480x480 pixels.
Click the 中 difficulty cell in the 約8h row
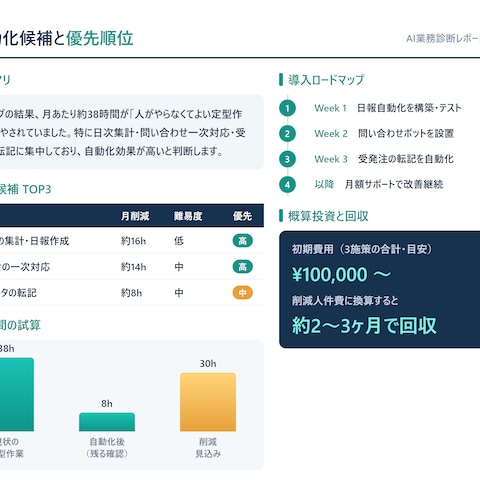pyautogui.click(x=179, y=293)
